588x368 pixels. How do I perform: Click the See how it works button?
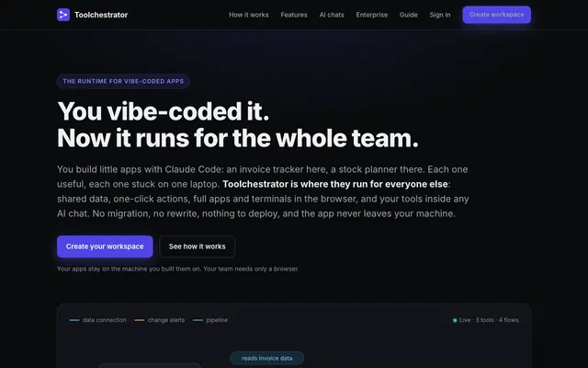click(x=198, y=247)
